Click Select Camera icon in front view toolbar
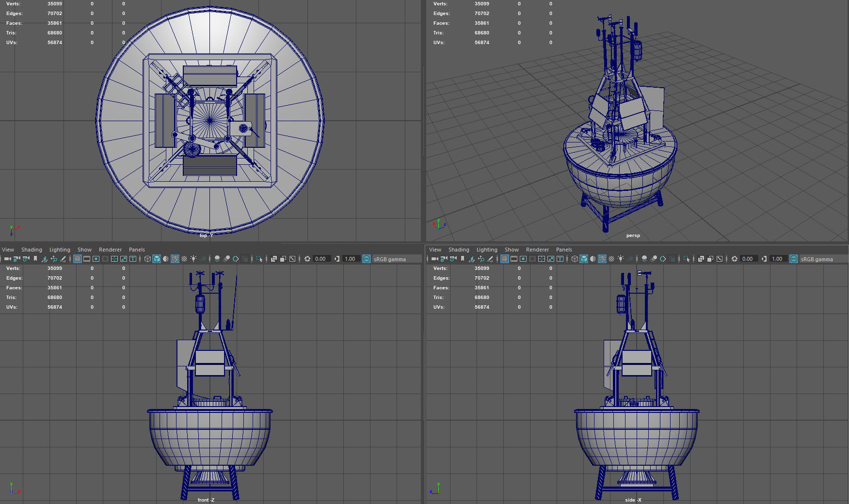Image resolution: width=849 pixels, height=504 pixels. pyautogui.click(x=7, y=259)
